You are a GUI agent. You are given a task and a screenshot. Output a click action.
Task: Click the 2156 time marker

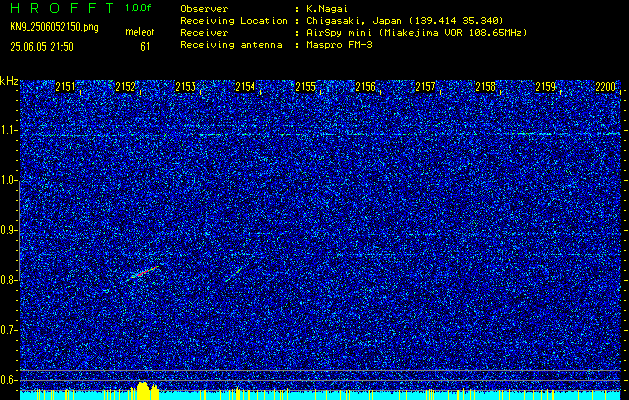click(x=365, y=87)
